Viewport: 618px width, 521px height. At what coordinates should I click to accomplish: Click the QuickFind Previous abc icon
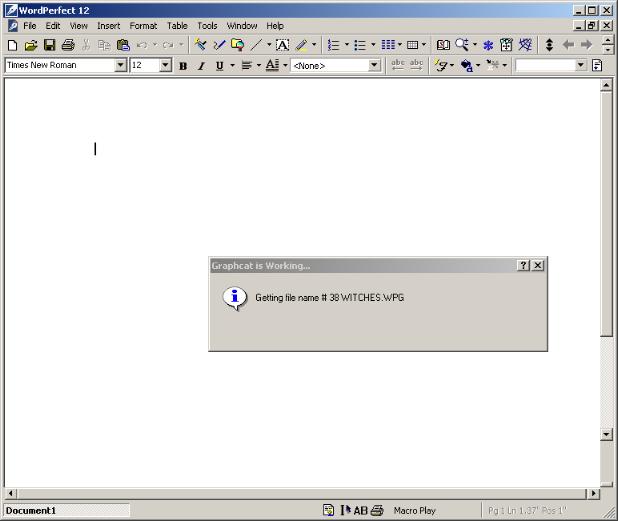coord(398,65)
